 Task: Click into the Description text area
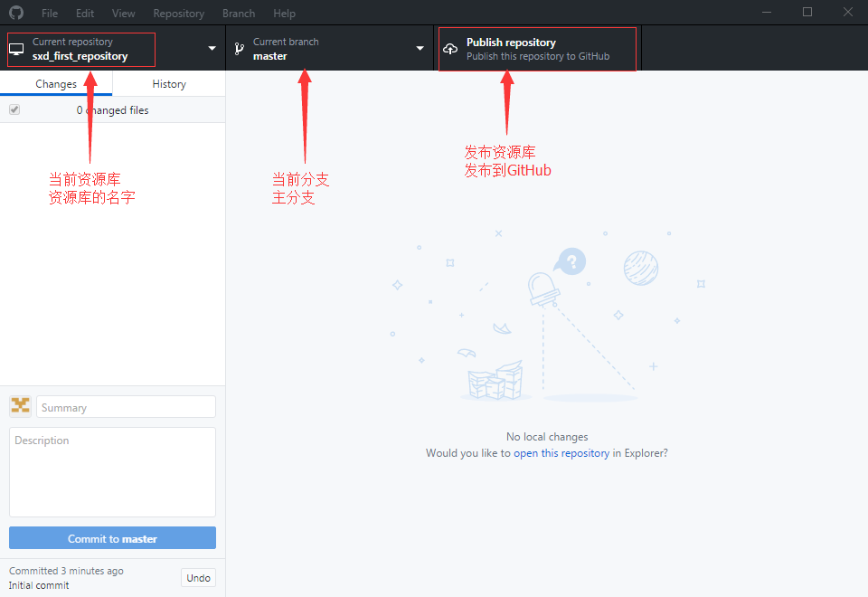point(112,472)
